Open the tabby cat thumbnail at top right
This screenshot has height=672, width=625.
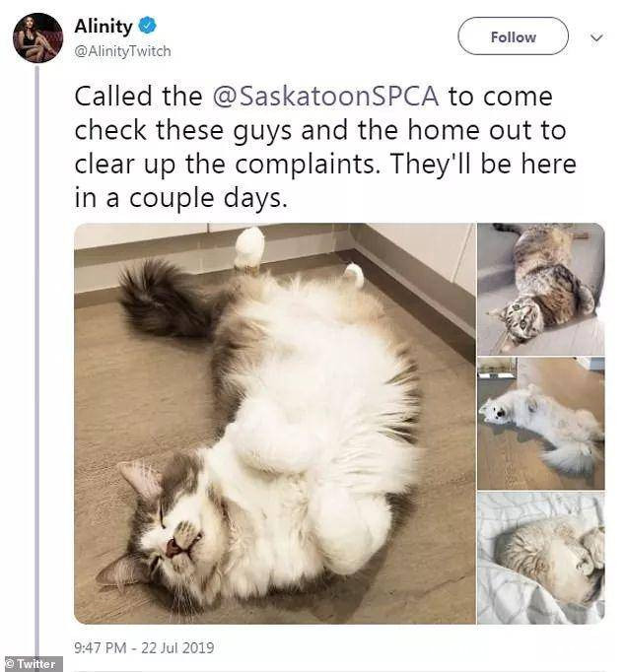pos(540,289)
